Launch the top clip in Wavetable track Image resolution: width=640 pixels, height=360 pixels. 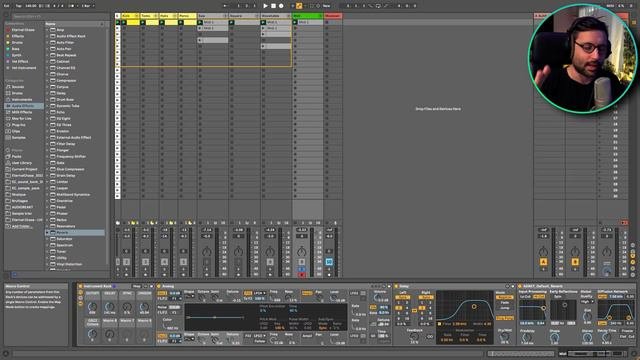pyautogui.click(x=263, y=22)
